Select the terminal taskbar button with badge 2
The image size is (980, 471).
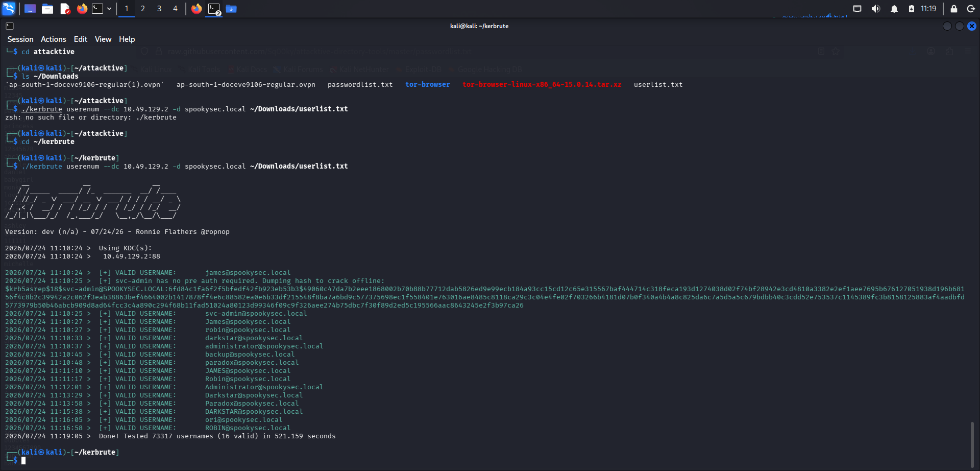[x=214, y=9]
